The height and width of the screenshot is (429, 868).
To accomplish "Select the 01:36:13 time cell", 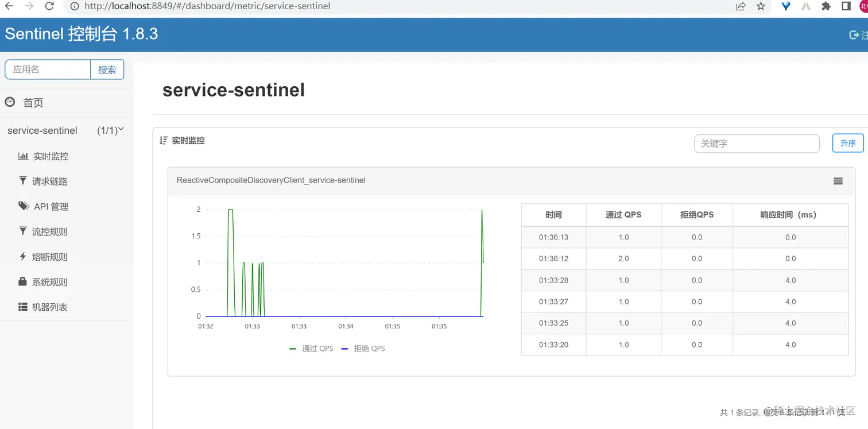I will tap(554, 237).
